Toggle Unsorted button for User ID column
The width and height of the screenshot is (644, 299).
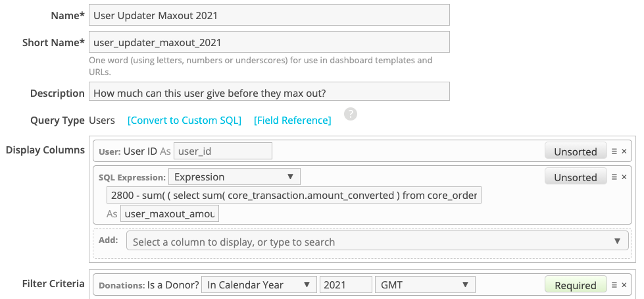576,151
